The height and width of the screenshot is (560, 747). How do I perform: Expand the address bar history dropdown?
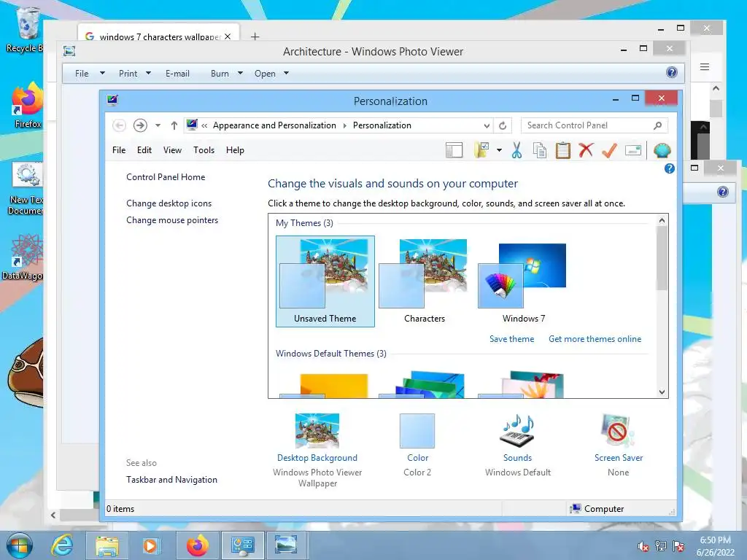coord(487,125)
